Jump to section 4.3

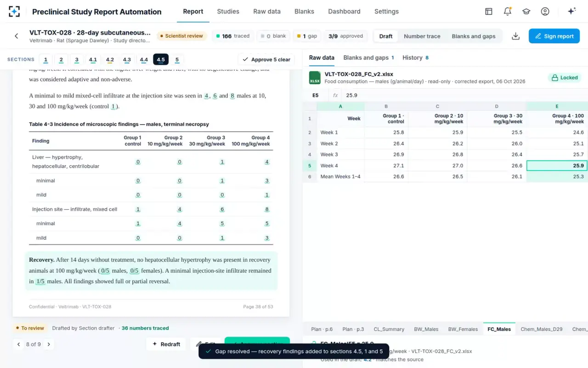pos(127,59)
